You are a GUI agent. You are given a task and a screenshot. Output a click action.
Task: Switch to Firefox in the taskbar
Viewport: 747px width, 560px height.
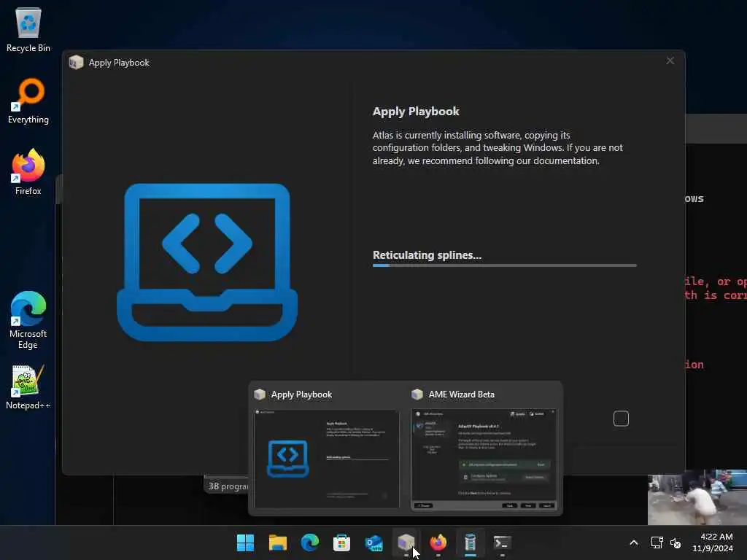click(438, 542)
